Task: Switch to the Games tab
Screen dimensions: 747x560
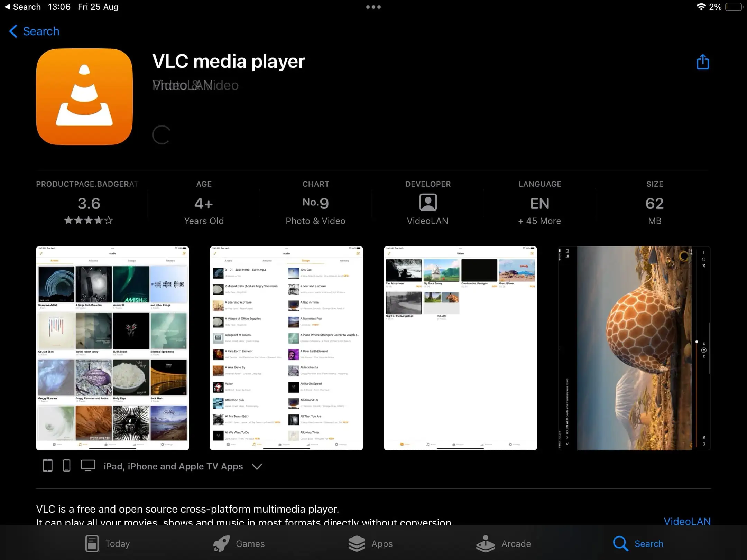Action: click(x=239, y=543)
